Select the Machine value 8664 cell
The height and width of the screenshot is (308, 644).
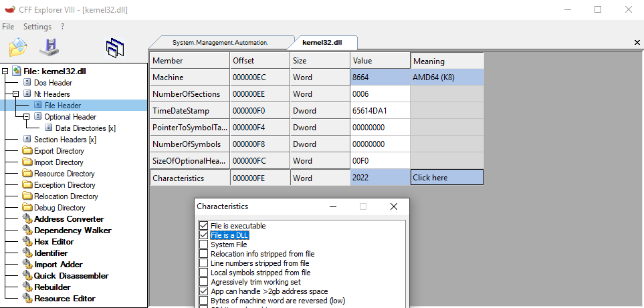tap(381, 77)
